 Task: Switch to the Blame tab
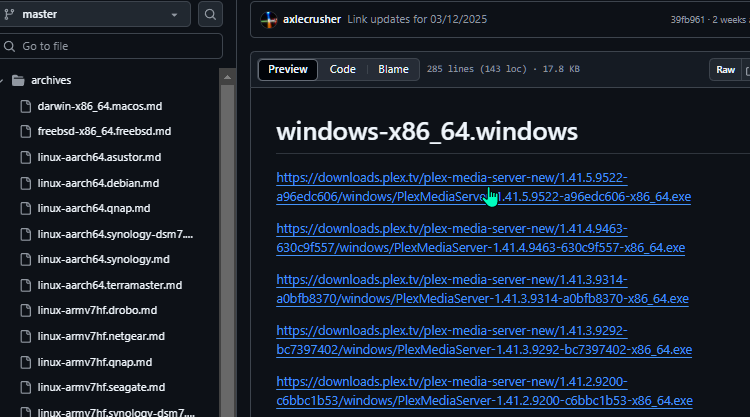393,69
